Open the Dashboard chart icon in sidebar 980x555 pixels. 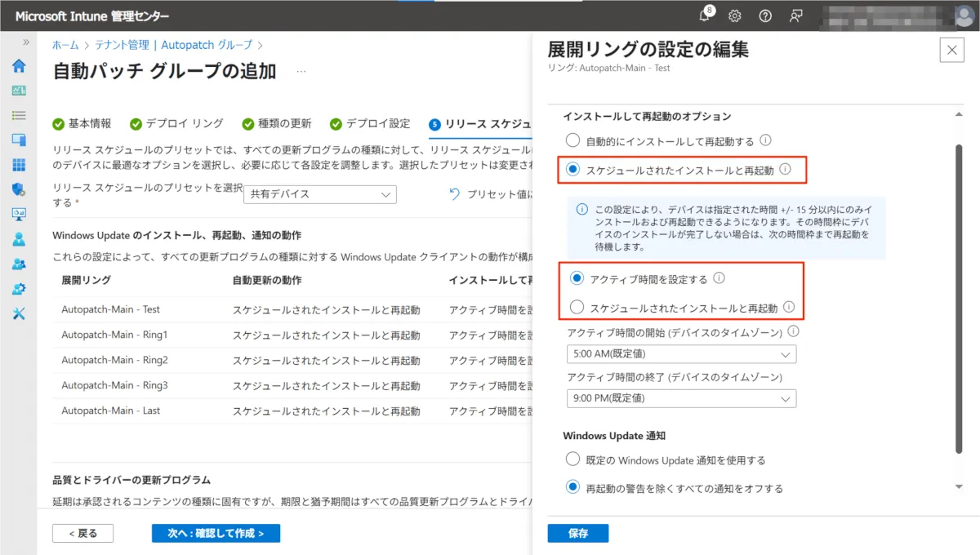point(18,91)
